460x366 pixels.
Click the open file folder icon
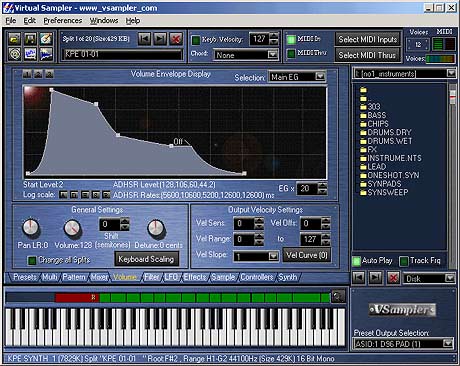click(14, 39)
